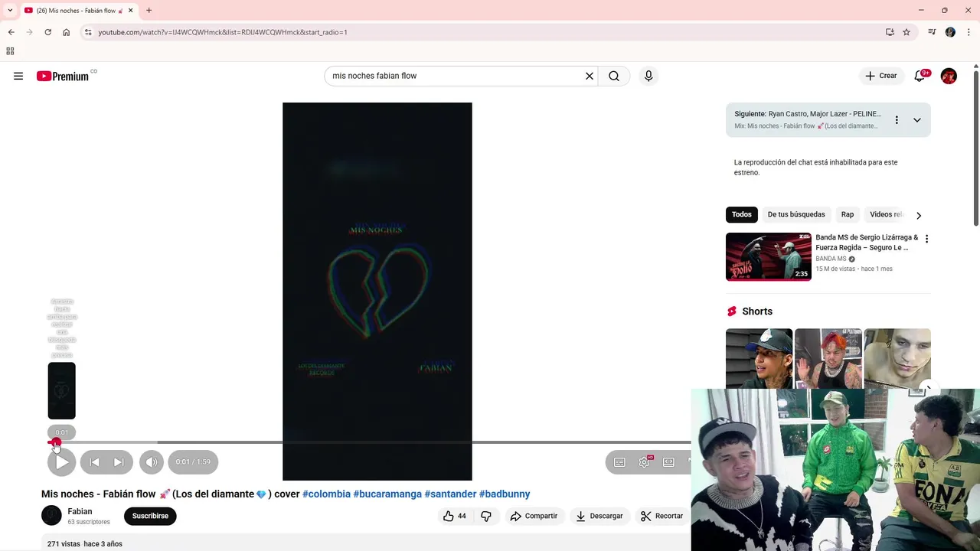Seek along the video progress bar

pyautogui.click(x=369, y=442)
